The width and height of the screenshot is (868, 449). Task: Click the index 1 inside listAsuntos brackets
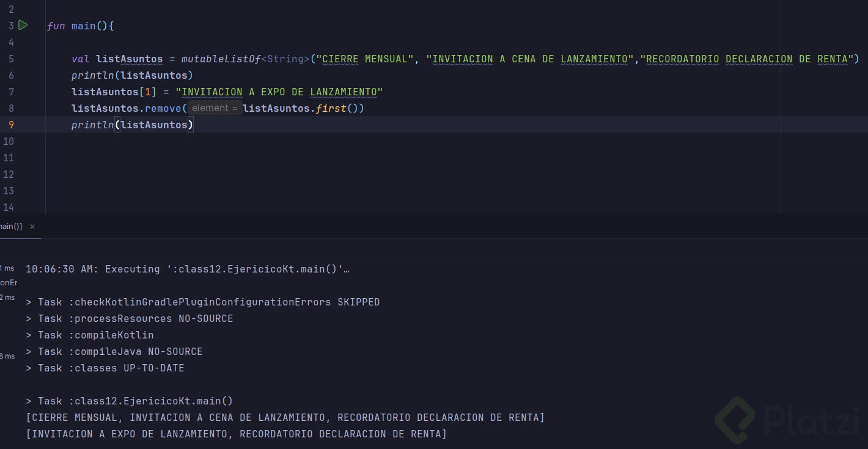(x=147, y=92)
